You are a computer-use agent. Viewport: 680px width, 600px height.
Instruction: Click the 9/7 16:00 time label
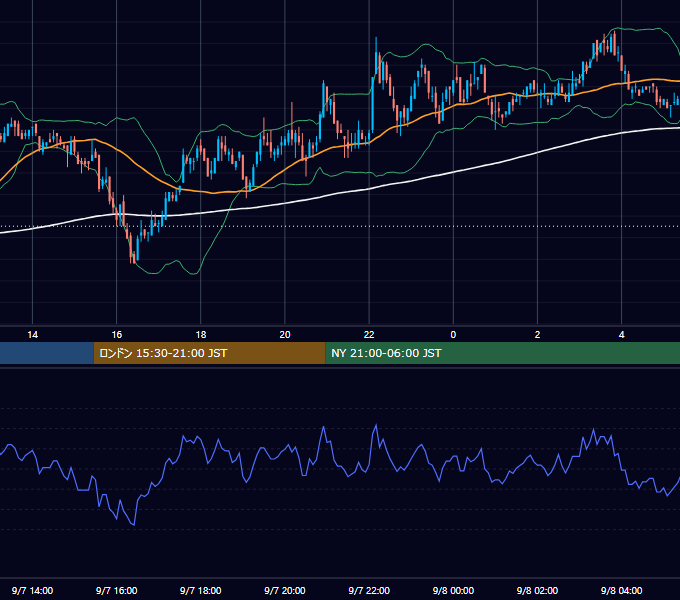coord(117,590)
